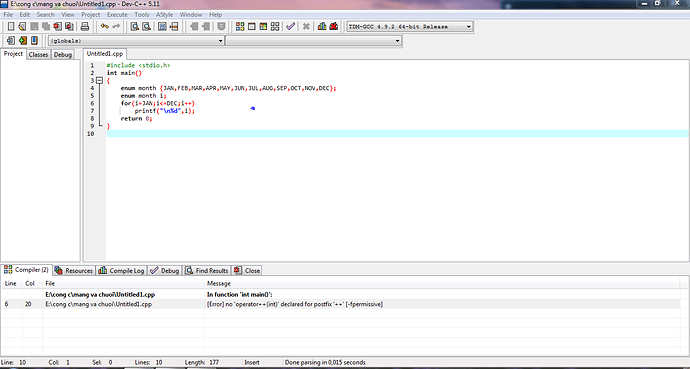
Task: Switch to the Classes tab
Action: tap(38, 55)
